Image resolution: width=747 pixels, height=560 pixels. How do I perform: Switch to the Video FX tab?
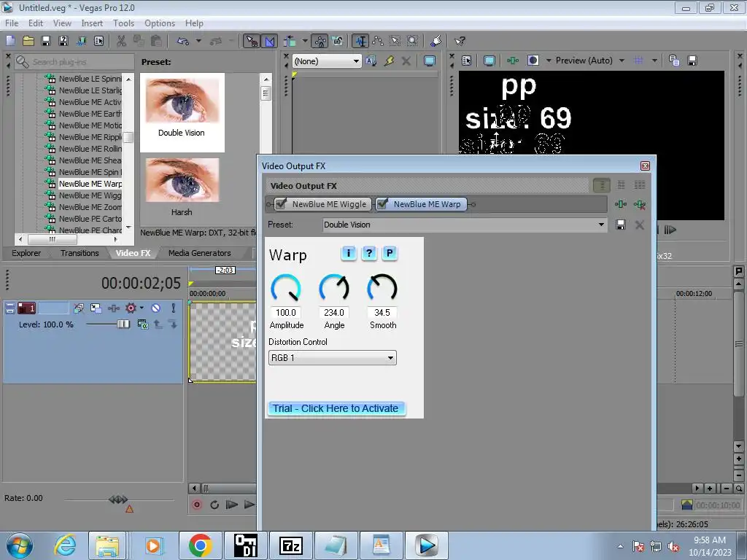[133, 253]
